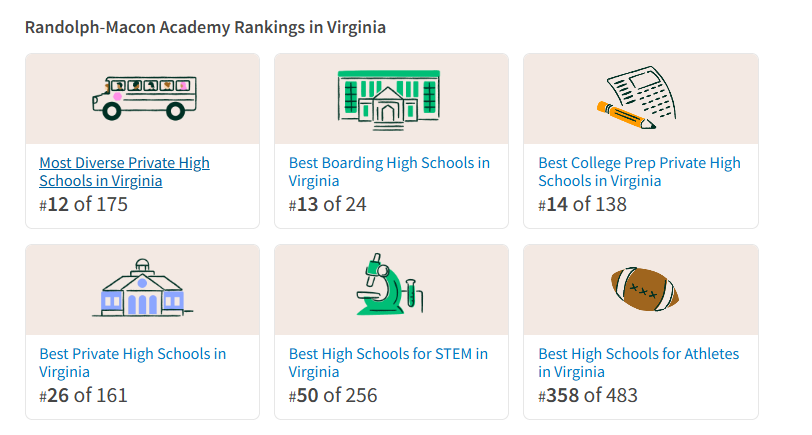Click the blue domed schoolhouse icon
This screenshot has width=812, height=435.
(143, 288)
